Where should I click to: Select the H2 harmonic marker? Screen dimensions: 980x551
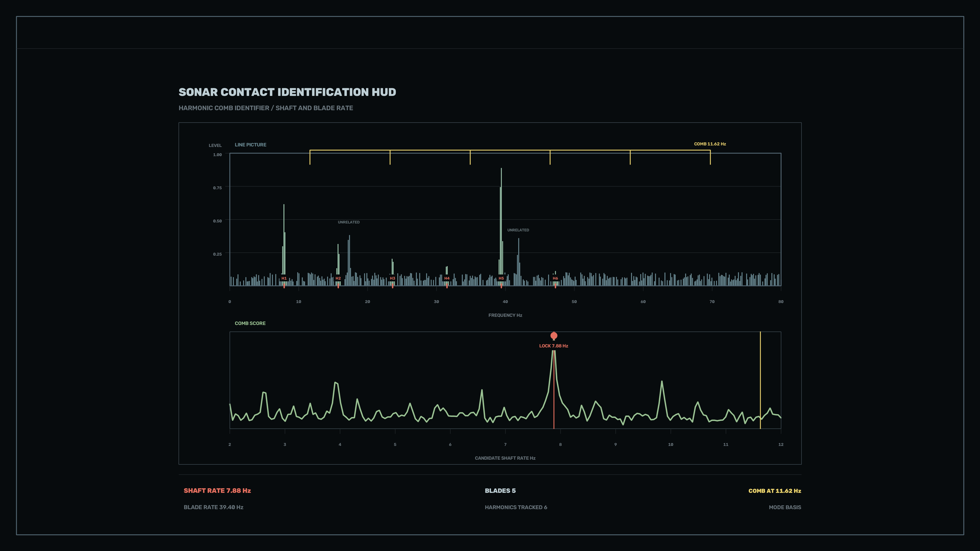pyautogui.click(x=338, y=278)
